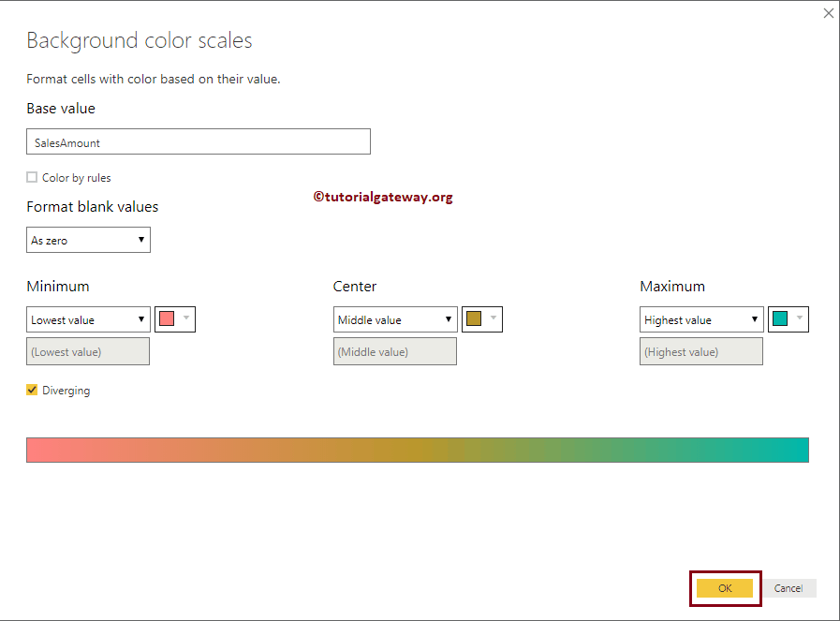The image size is (840, 621).
Task: Close the Background color scales dialog
Action: pos(828,13)
